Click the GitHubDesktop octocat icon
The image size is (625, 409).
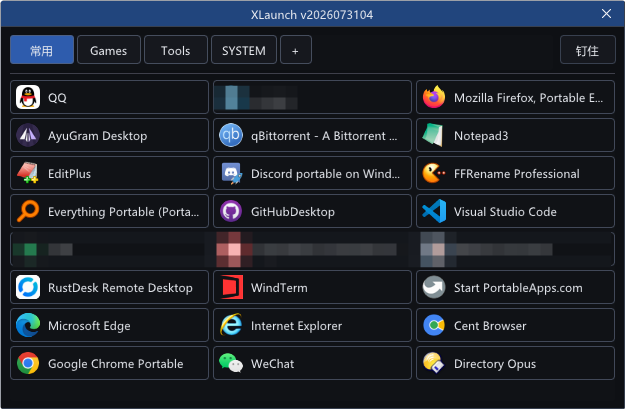(231, 211)
